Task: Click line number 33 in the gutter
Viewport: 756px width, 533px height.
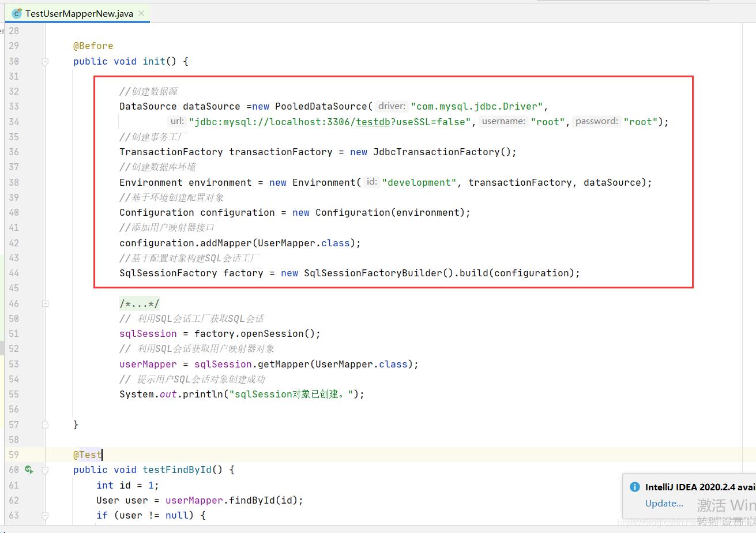Action: tap(14, 106)
